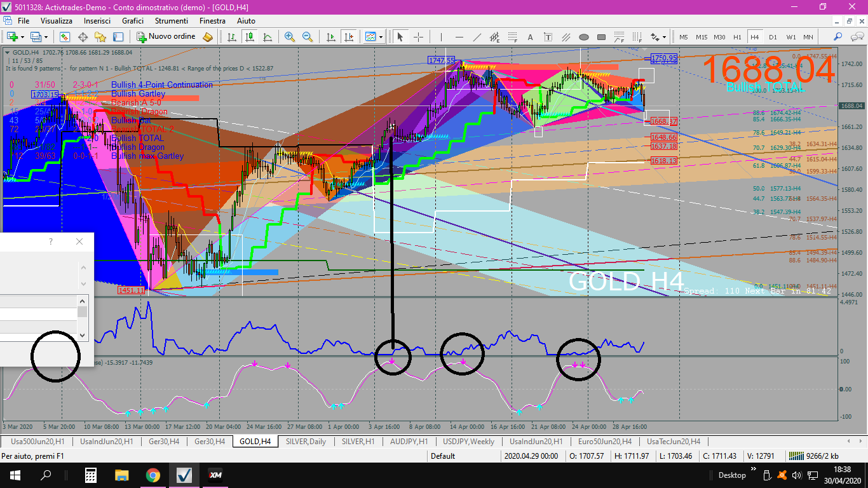Set timeframe to D1
This screenshot has width=868, height=488.
pyautogui.click(x=773, y=37)
